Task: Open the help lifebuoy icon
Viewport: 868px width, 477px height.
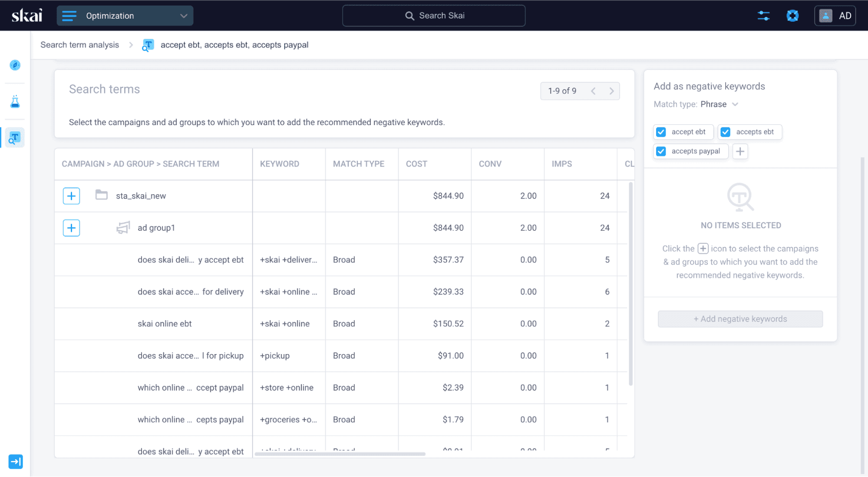Action: tap(792, 16)
